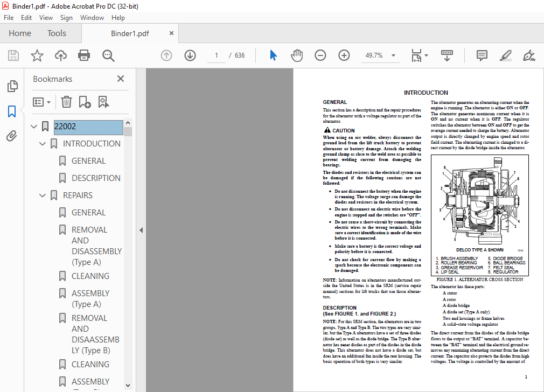
Task: Zoom in with the plus button
Action: click(x=344, y=55)
